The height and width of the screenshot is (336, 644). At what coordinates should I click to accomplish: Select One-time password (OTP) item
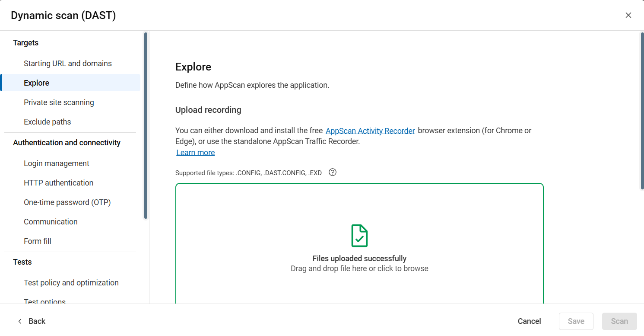pyautogui.click(x=67, y=202)
